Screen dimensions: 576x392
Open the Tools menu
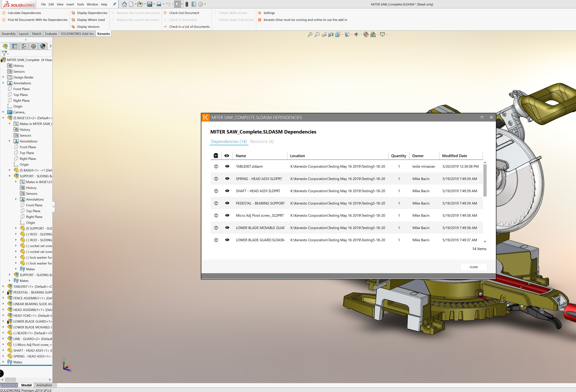pyautogui.click(x=80, y=4)
